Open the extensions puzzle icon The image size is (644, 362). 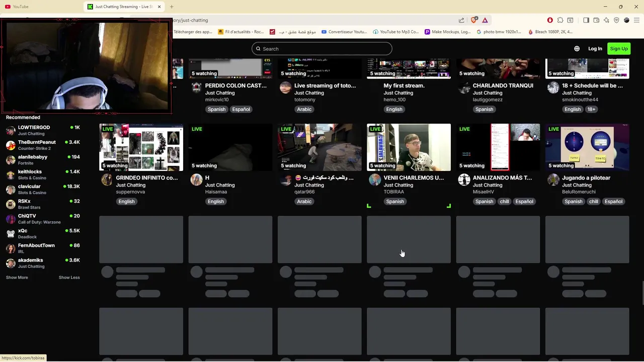coord(560,20)
